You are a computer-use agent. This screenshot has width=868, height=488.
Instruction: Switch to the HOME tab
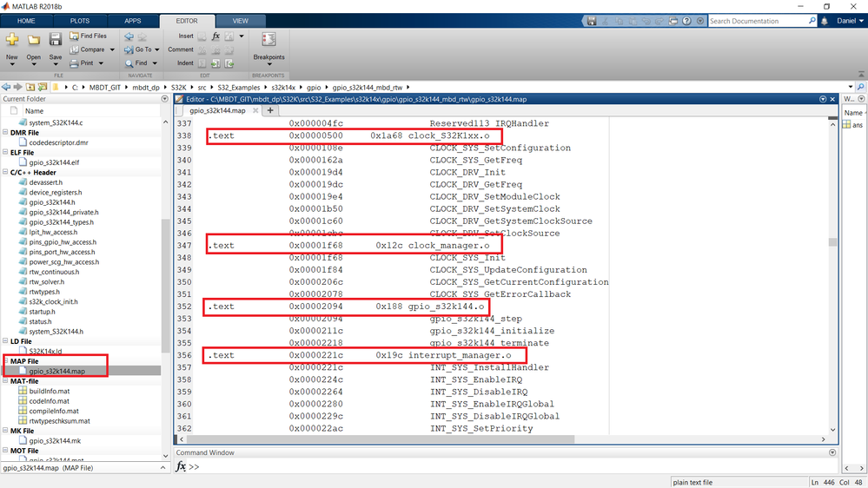tap(26, 21)
